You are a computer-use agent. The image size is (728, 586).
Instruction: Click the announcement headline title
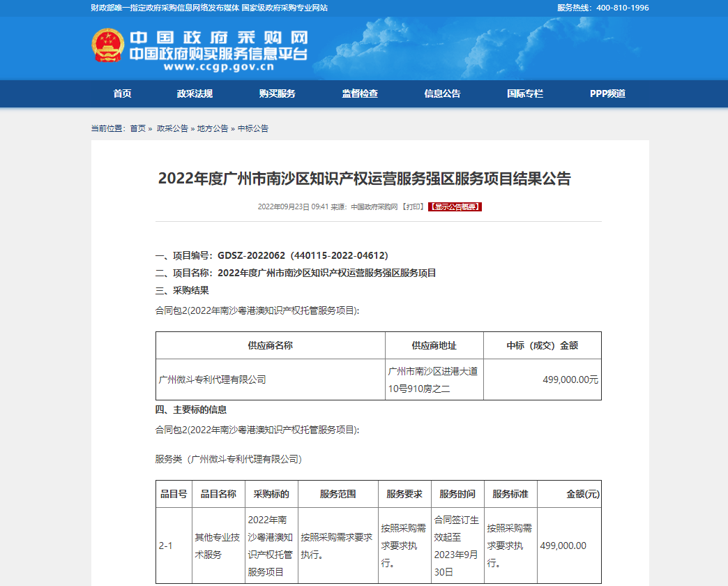click(364, 179)
